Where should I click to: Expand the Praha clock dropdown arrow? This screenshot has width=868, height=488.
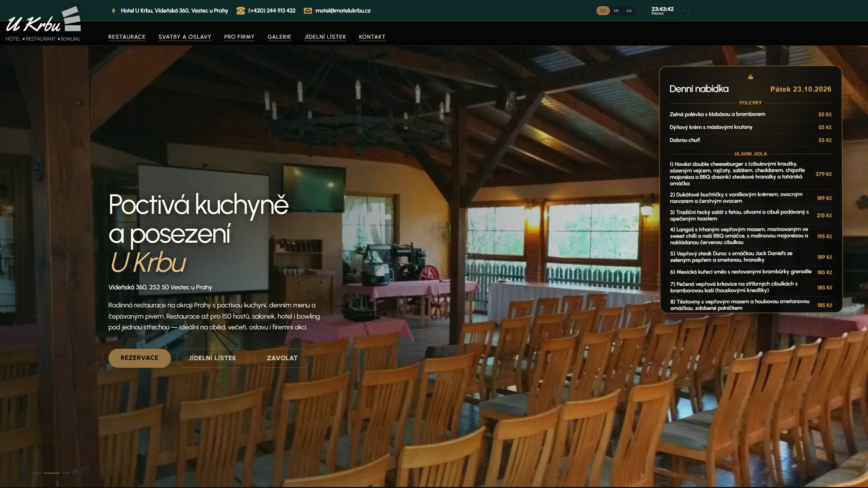pyautogui.click(x=683, y=11)
